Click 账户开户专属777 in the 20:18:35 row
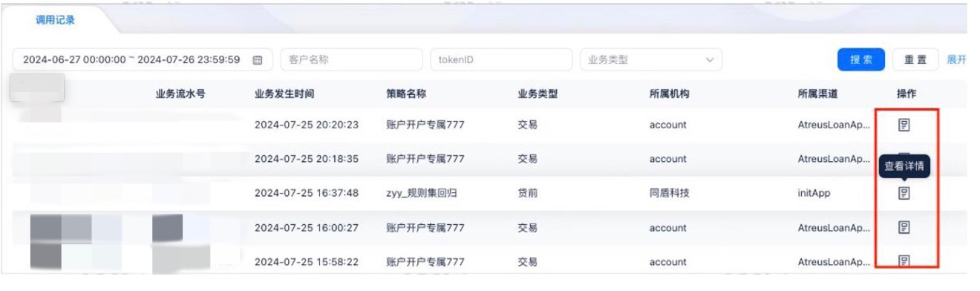This screenshot has width=980, height=291. tap(425, 160)
